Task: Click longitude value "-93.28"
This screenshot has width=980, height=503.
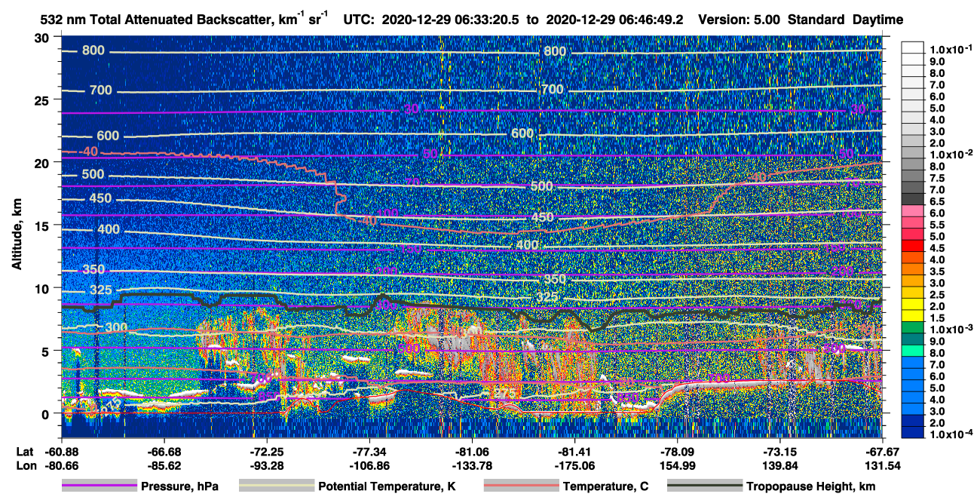Action: coord(267,466)
